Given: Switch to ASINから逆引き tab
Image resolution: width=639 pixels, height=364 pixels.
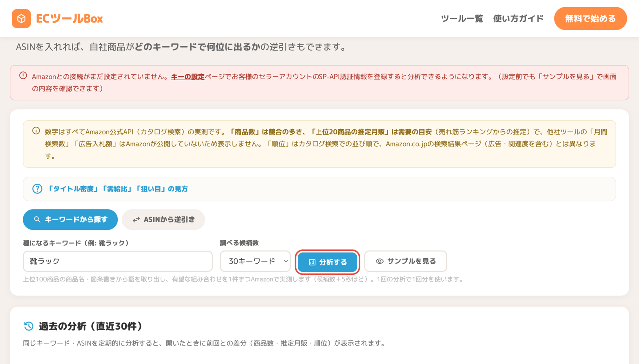Looking at the screenshot, I should [163, 219].
